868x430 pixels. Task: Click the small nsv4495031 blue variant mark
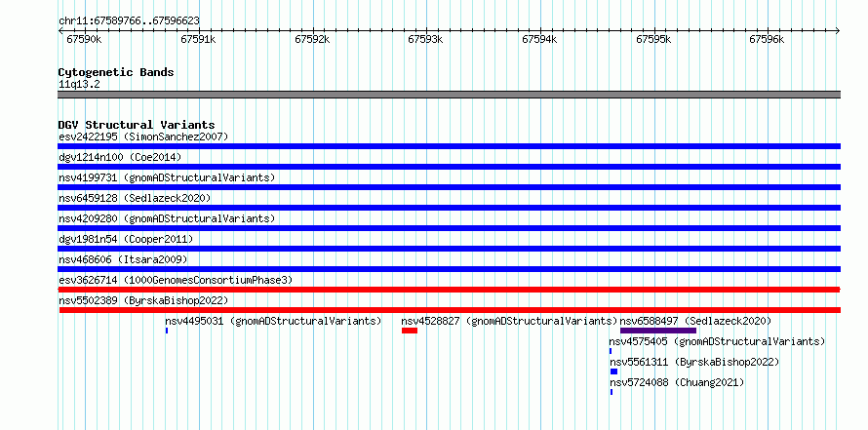167,331
